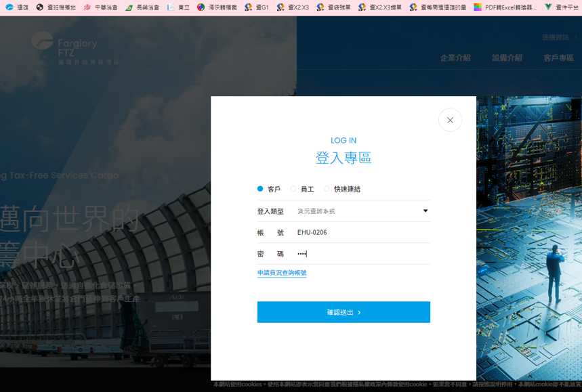Open the 海快轉檔案 bookmark
Viewport: 582px width, 392px height.
217,7
